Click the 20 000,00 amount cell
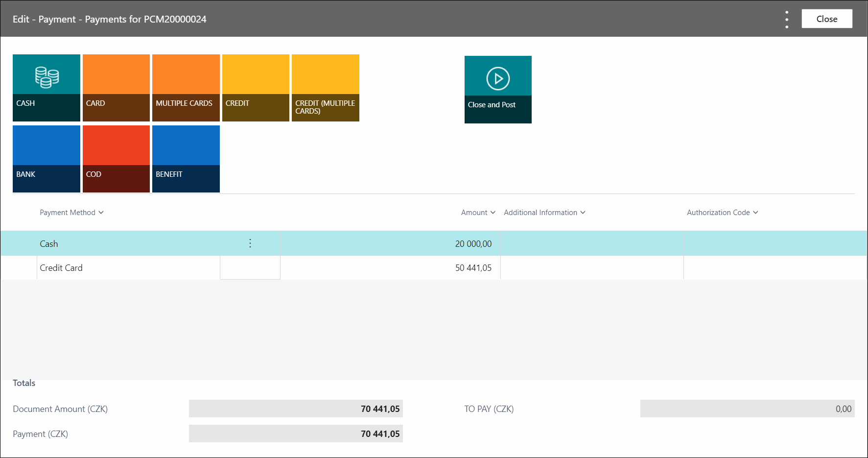Image resolution: width=868 pixels, height=458 pixels. click(390, 243)
